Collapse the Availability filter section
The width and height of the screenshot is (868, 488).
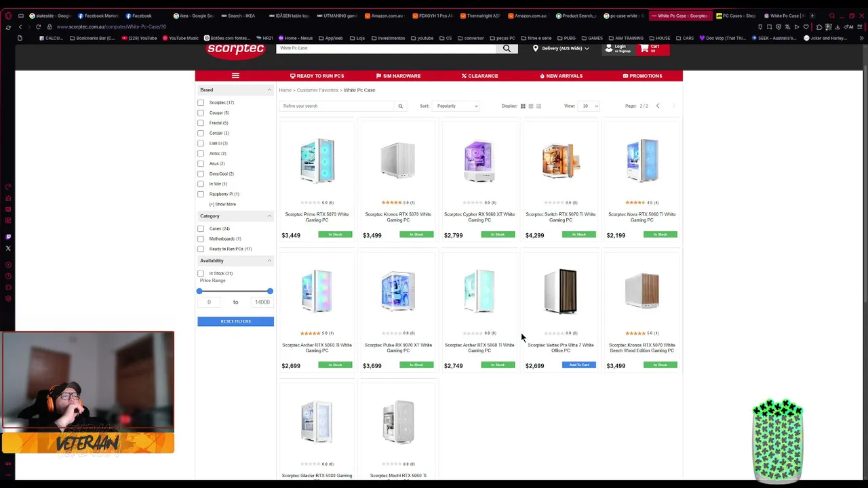coord(269,261)
